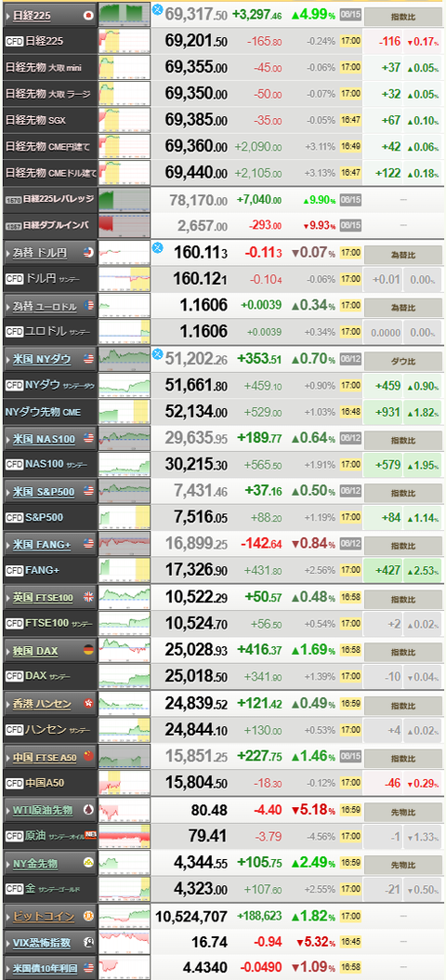
Task: Open the 米国 S&P500 mini chart thumbnail
Action: 125,491
